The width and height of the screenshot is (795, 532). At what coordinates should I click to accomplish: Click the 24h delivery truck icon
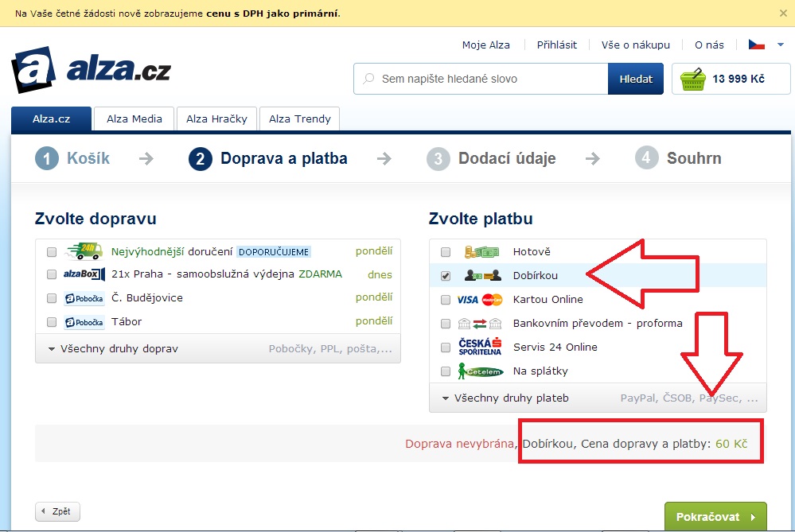[84, 251]
